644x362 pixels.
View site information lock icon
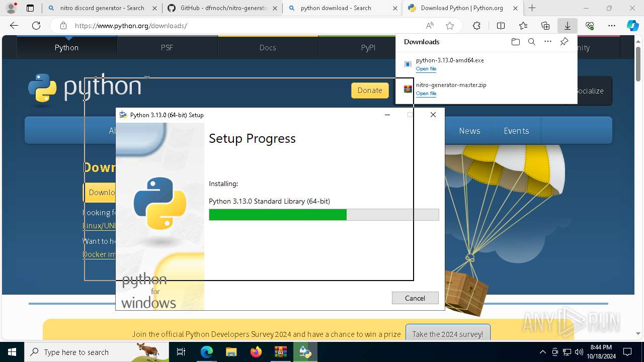pos(63,26)
